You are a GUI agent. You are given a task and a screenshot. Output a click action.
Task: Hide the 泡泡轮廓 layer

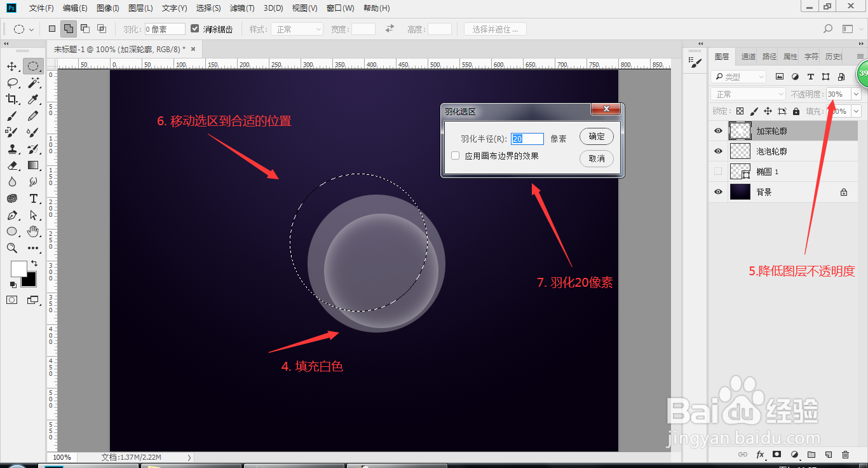click(x=718, y=151)
